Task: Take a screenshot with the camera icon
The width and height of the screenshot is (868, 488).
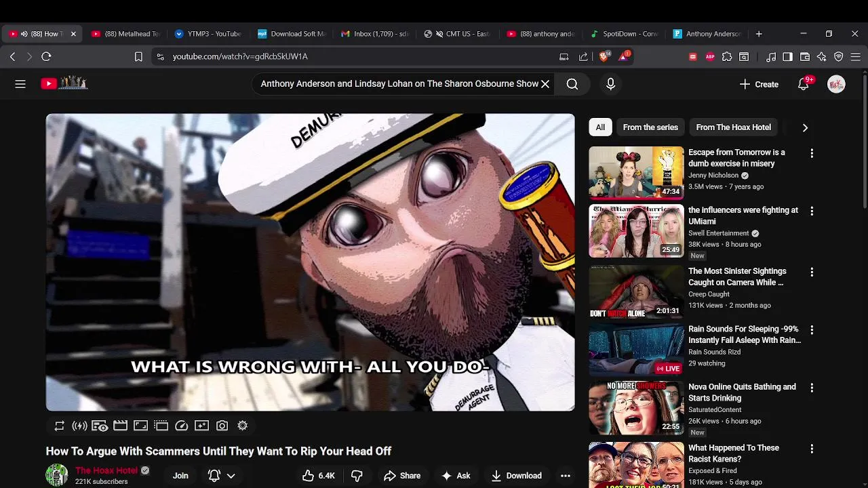Action: pyautogui.click(x=222, y=426)
